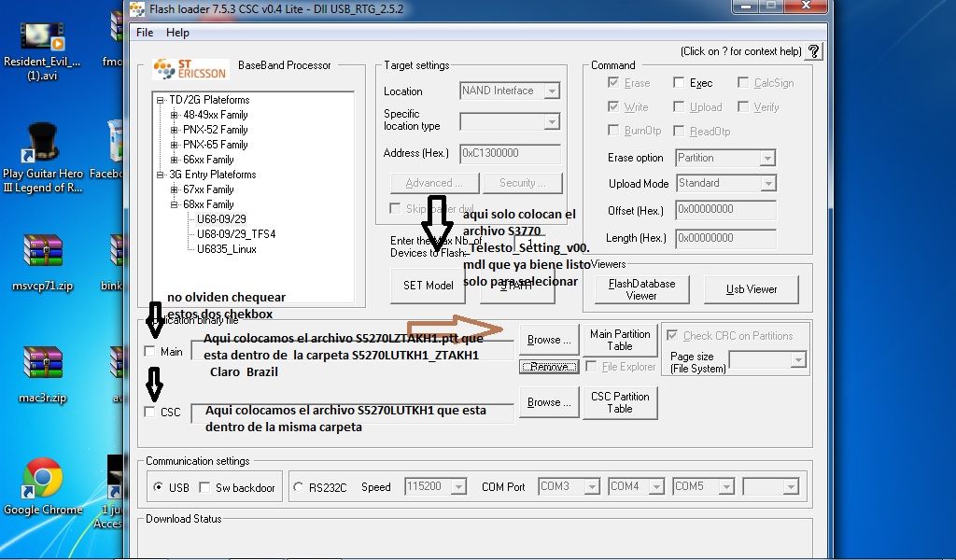Viewport: 956px width, 560px height.
Task: Expand the 48-49xx Family node
Action: [x=175, y=115]
